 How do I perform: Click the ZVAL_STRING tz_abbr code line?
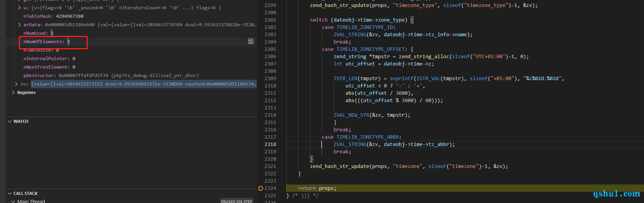394,144
